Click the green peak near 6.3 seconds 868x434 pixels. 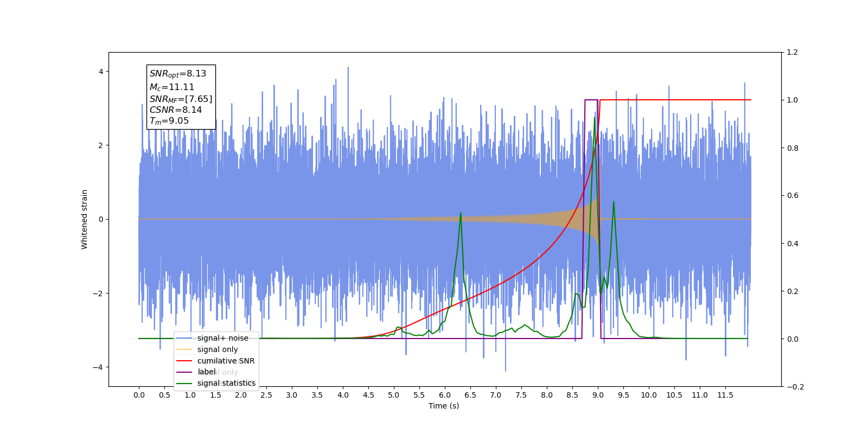pyautogui.click(x=461, y=213)
